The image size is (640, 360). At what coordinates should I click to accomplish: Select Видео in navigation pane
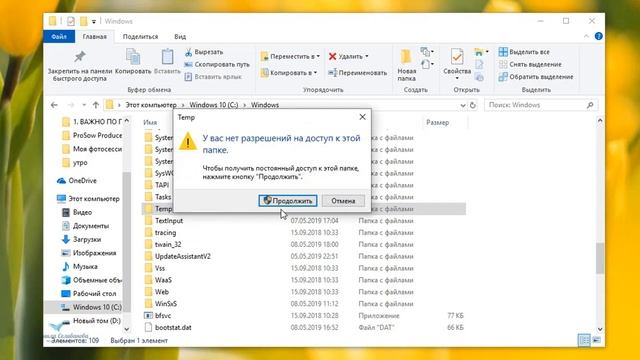(78, 212)
